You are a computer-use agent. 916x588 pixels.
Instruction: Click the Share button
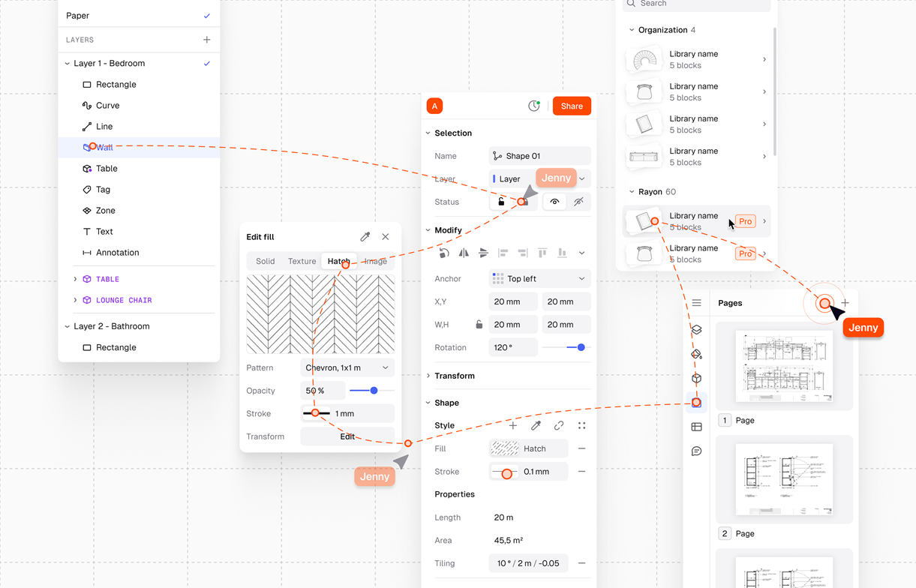pyautogui.click(x=572, y=106)
